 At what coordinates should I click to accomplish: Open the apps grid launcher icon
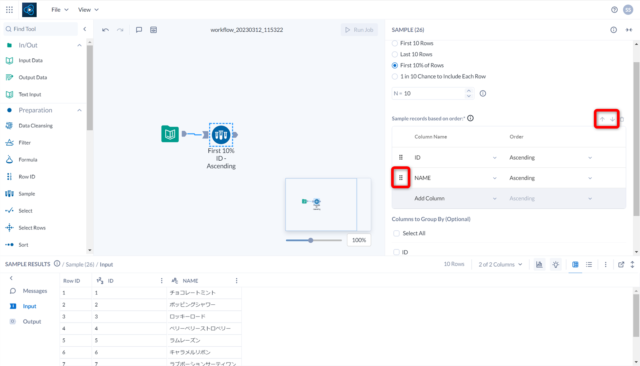[x=9, y=9]
